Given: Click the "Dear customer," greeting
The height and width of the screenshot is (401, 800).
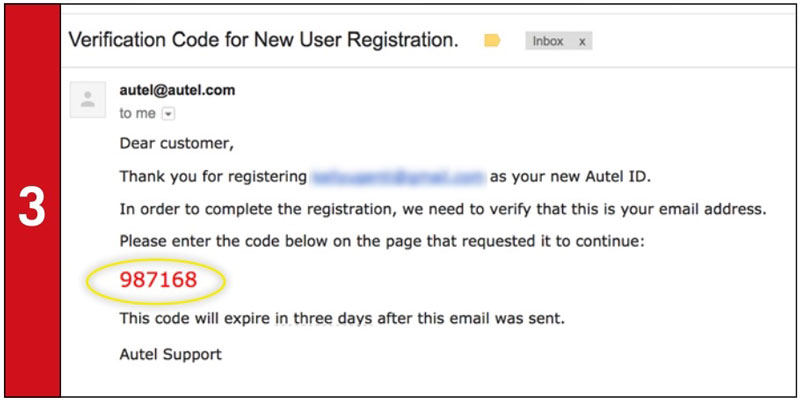Looking at the screenshot, I should pos(177,144).
